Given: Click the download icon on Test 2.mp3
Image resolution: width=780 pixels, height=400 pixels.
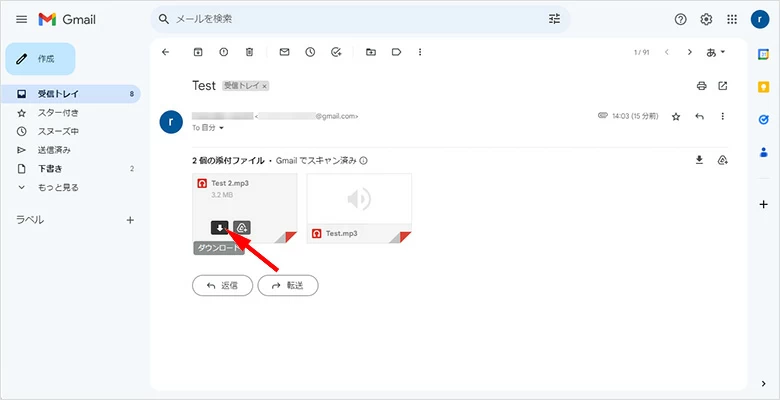Looking at the screenshot, I should coord(220,227).
